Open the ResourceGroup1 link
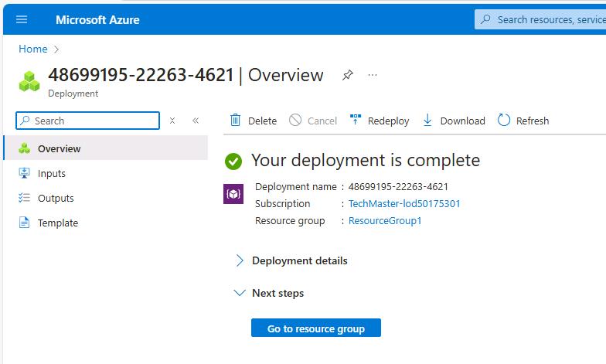Image resolution: width=606 pixels, height=364 pixels. (385, 221)
